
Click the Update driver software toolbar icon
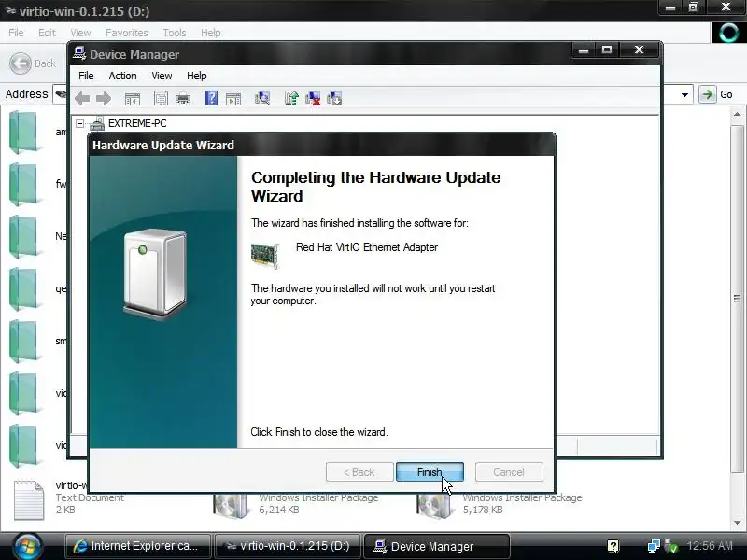pos(291,98)
